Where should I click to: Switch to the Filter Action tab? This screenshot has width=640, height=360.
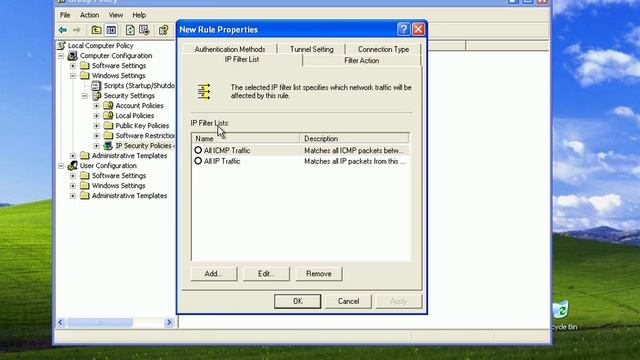click(x=362, y=60)
